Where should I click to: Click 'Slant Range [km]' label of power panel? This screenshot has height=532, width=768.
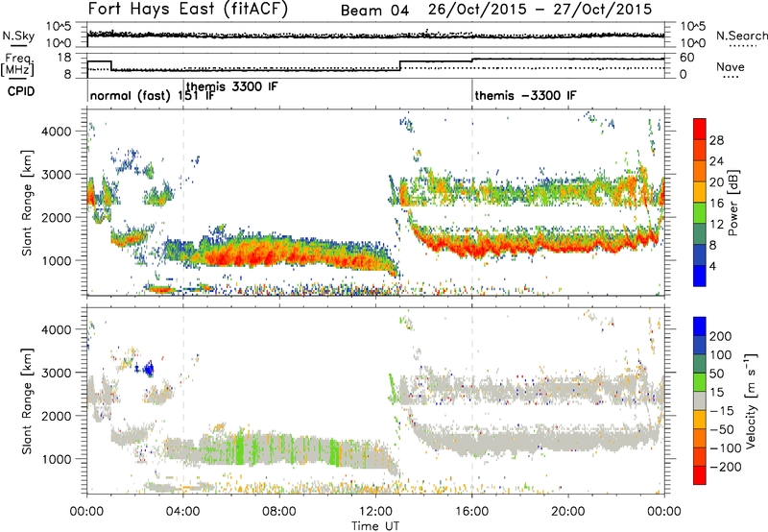26,203
